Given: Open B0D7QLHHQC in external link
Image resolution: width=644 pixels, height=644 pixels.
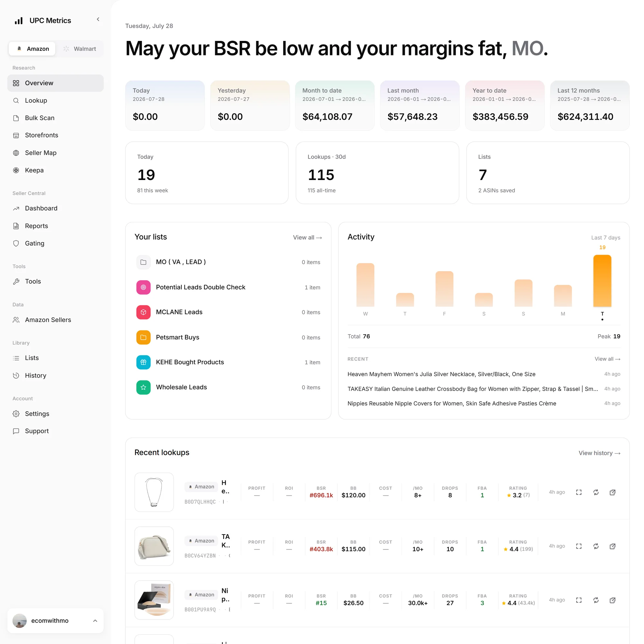Looking at the screenshot, I should click(x=613, y=492).
